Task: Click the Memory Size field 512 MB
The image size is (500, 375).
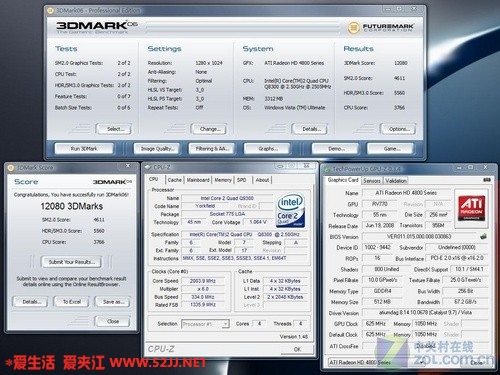Action: [382, 302]
